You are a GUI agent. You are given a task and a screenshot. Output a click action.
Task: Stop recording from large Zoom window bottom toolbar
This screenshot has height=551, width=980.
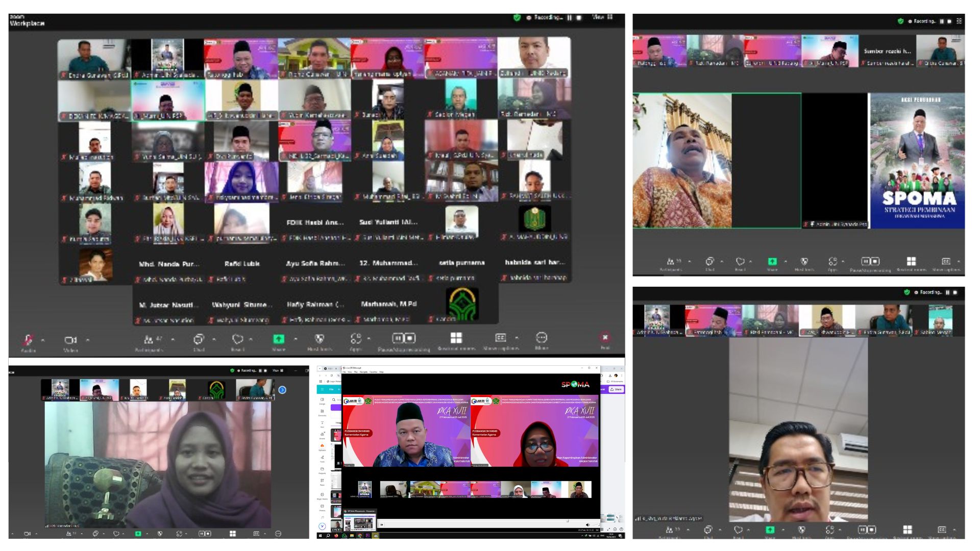click(x=410, y=338)
